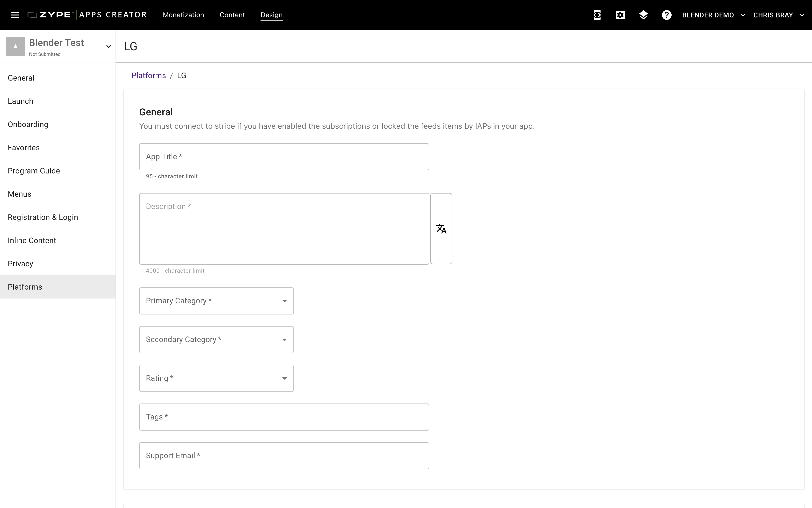Open the CHRIS BRAY user dropdown

pyautogui.click(x=778, y=15)
